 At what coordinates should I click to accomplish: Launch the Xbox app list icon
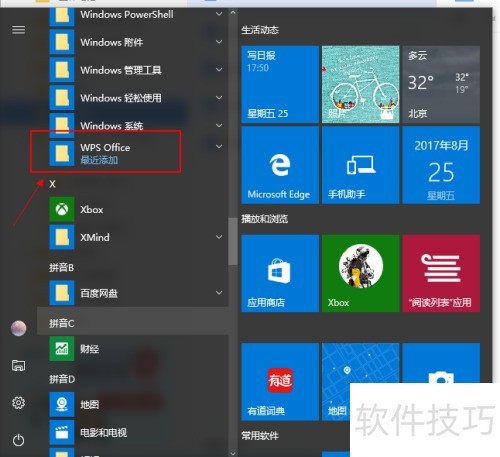62,209
